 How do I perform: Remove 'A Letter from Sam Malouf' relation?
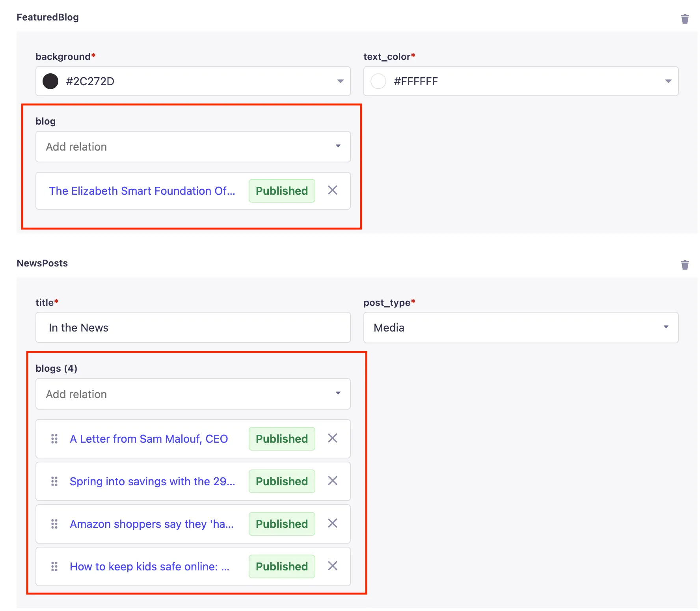(x=332, y=438)
